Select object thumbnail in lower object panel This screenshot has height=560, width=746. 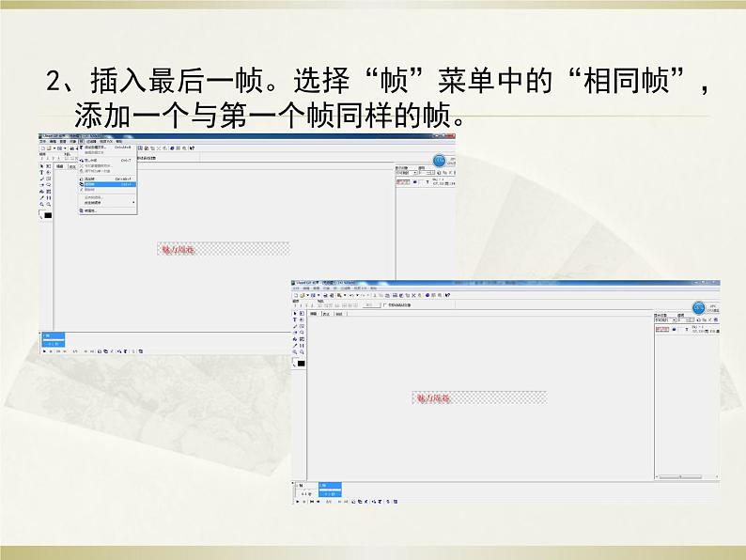(662, 329)
